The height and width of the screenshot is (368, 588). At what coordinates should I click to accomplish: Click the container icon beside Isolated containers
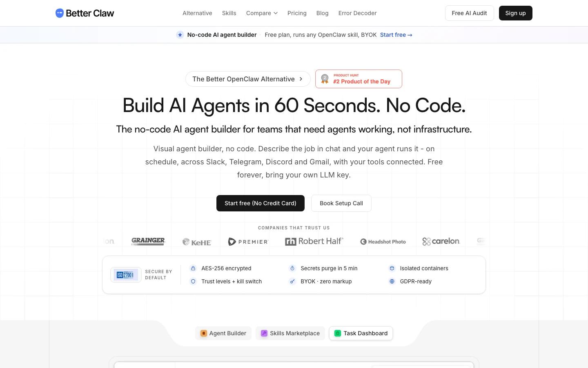[x=392, y=268]
